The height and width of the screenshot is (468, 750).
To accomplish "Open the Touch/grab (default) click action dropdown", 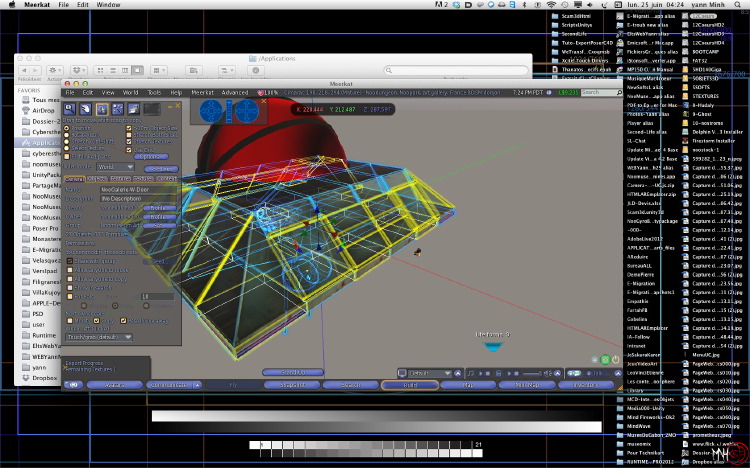I will [x=99, y=337].
